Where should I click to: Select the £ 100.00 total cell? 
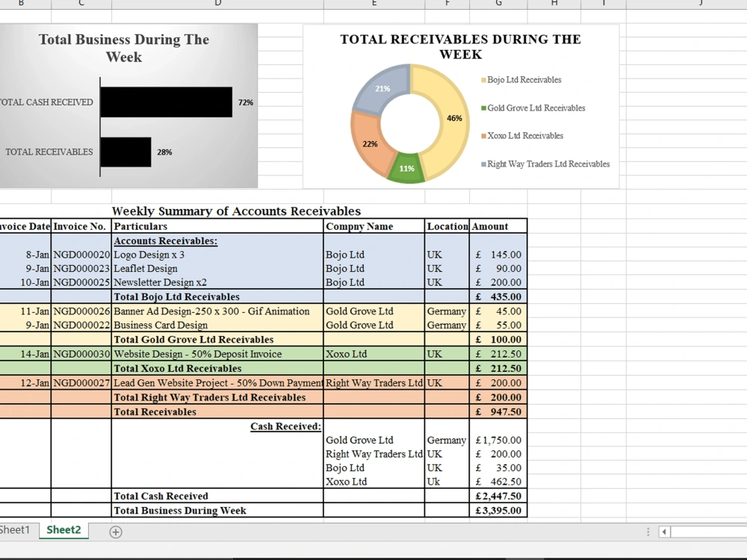pyautogui.click(x=498, y=340)
